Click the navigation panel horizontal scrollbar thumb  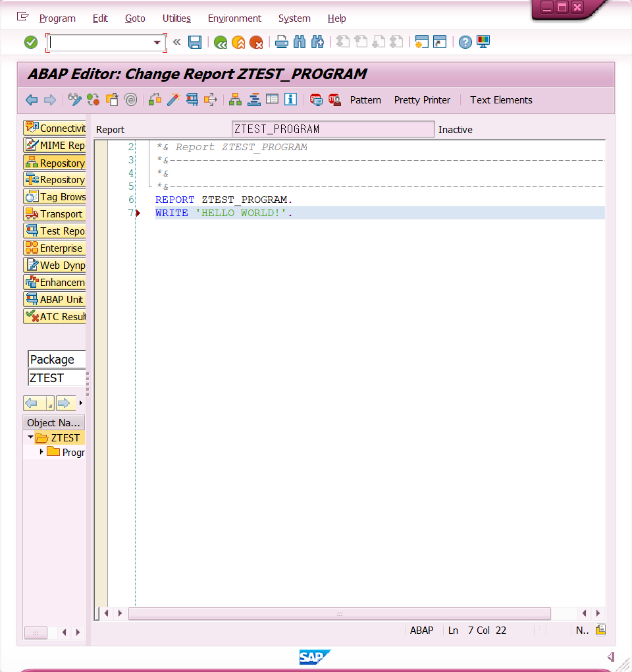pos(36,632)
